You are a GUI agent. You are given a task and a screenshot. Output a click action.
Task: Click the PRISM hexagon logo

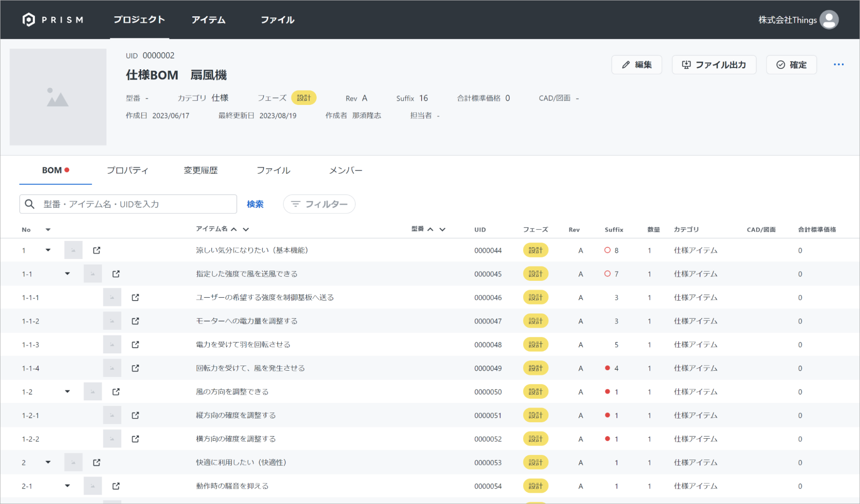[28, 19]
